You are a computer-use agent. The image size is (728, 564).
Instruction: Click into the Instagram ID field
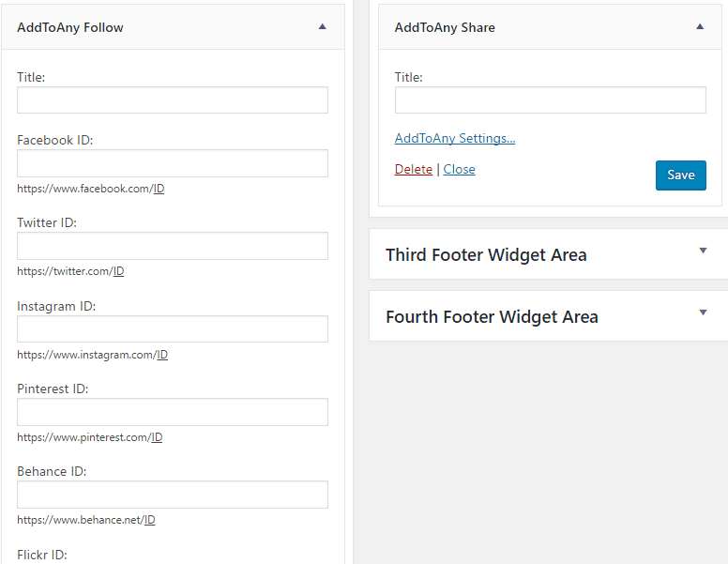coord(173,328)
